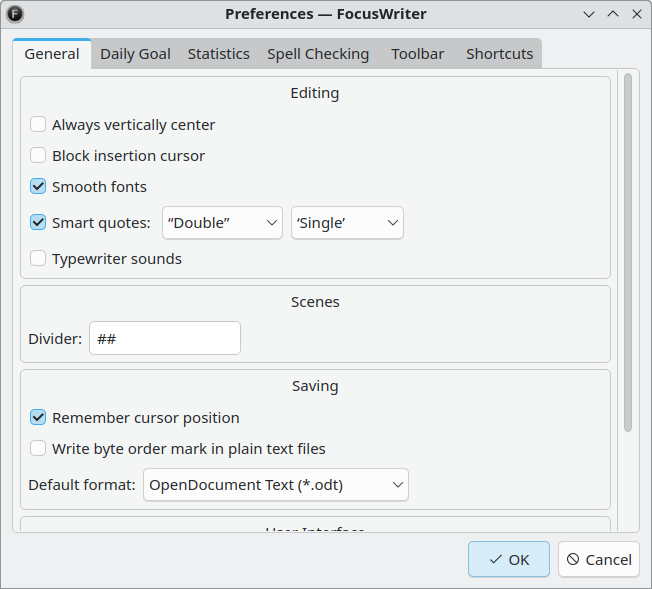Image resolution: width=652 pixels, height=589 pixels.
Task: Minimize the Preferences window
Action: 589,14
